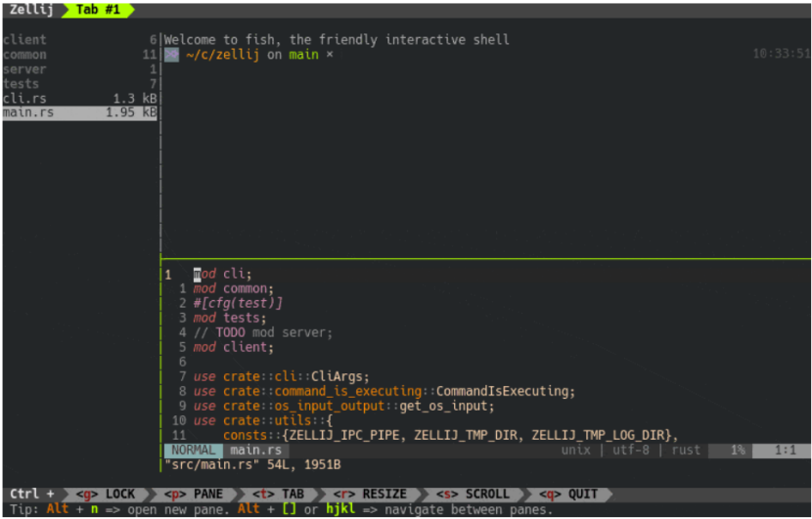
Task: Open the client folder in file list
Action: [24, 40]
